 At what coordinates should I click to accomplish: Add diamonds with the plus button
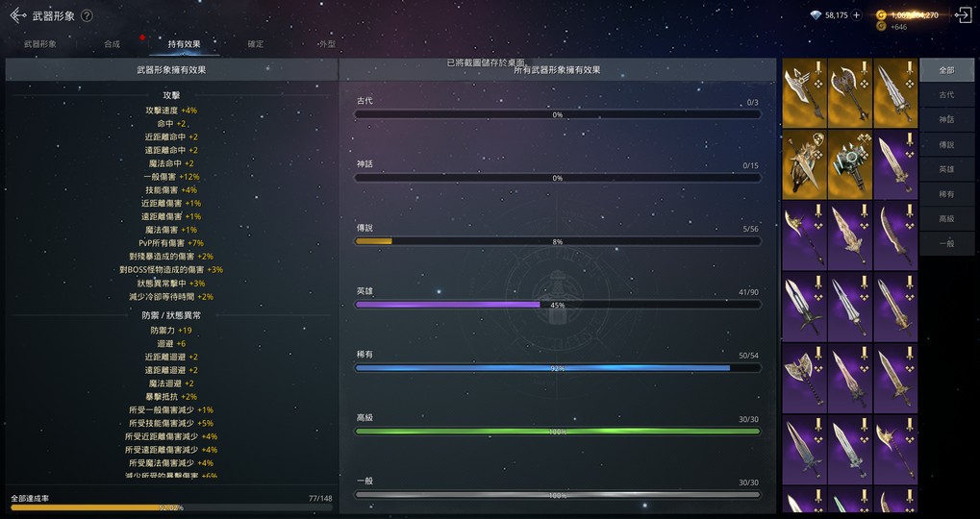856,15
